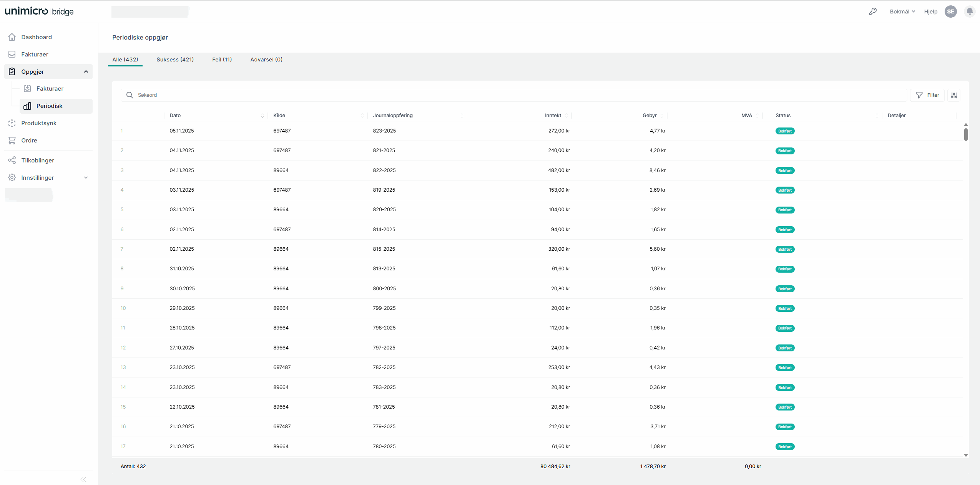Viewport: 980px width, 485px height.
Task: Expand the Innstillinger menu section
Action: [86, 177]
